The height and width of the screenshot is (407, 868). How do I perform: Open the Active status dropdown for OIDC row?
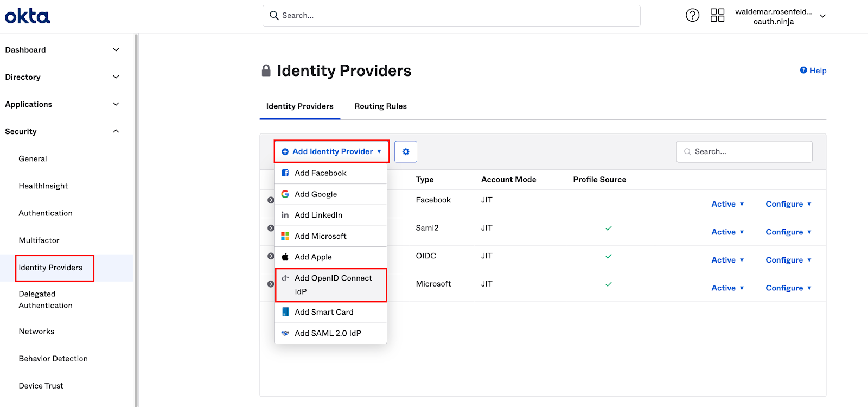click(x=727, y=260)
